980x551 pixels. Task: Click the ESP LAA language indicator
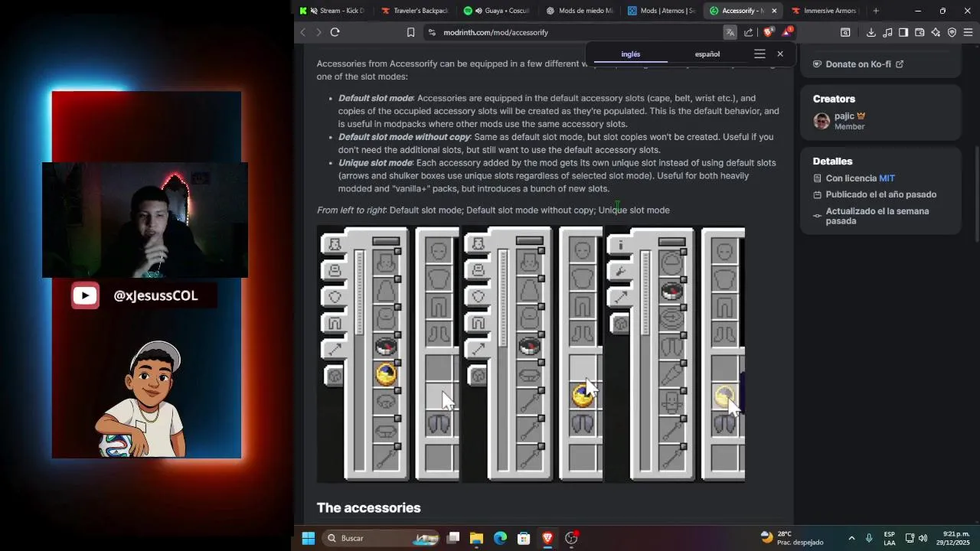pos(890,538)
